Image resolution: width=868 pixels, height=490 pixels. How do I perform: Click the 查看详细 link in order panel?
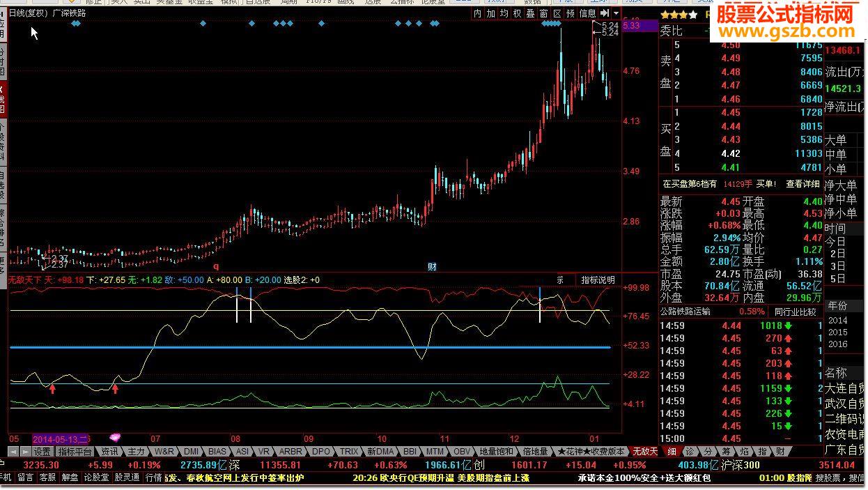[803, 184]
